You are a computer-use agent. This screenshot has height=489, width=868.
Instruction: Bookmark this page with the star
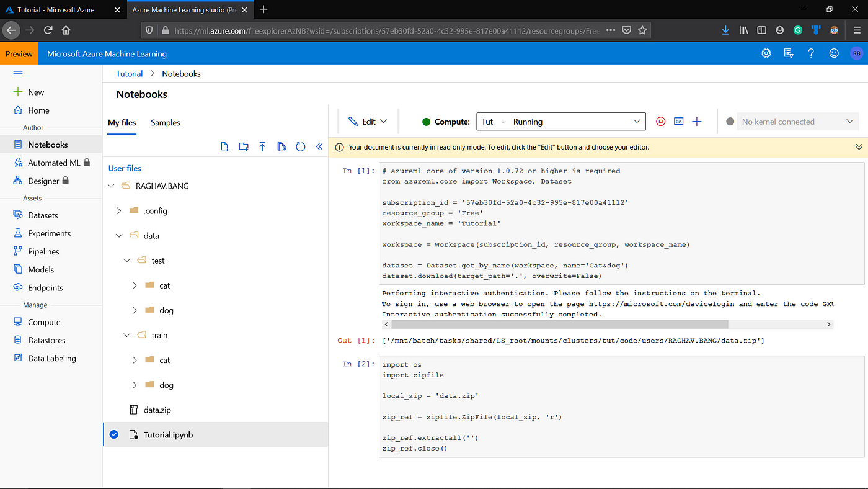[642, 30]
